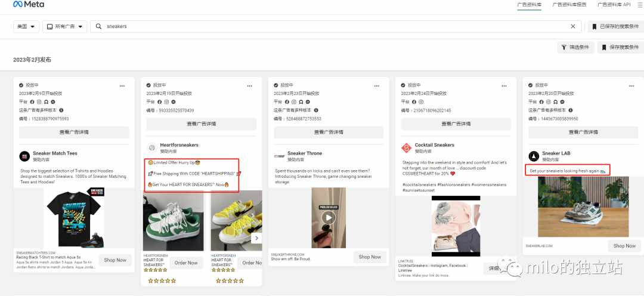The height and width of the screenshot is (296, 644).
Task: Click 保存搜索条件 to save this search
Action: click(x=620, y=47)
